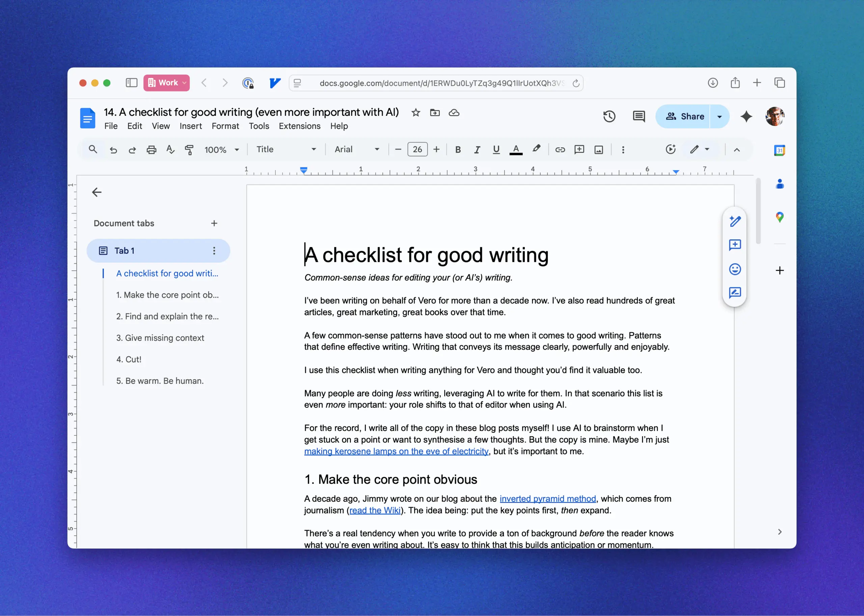Open the 'making kerosene lamps' hyperlink
This screenshot has width=864, height=616.
(x=396, y=451)
